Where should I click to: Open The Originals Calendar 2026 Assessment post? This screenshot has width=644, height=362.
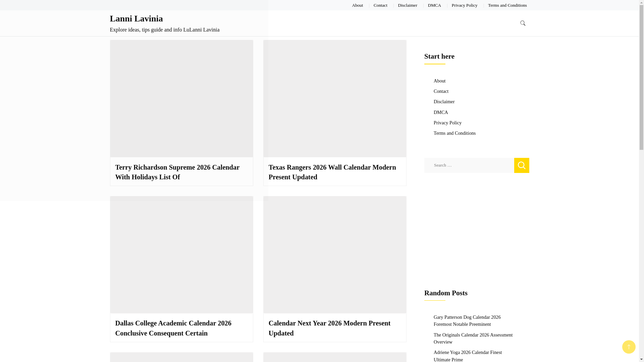[x=473, y=338]
